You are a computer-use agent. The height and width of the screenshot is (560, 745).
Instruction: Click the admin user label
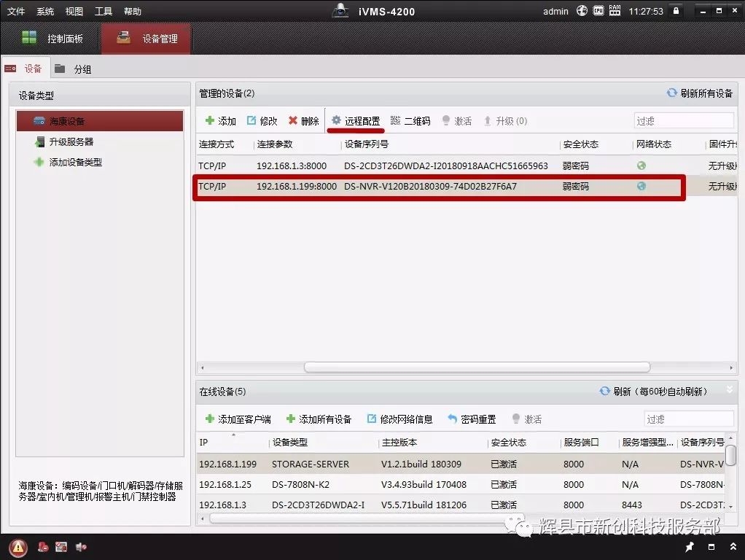[555, 11]
